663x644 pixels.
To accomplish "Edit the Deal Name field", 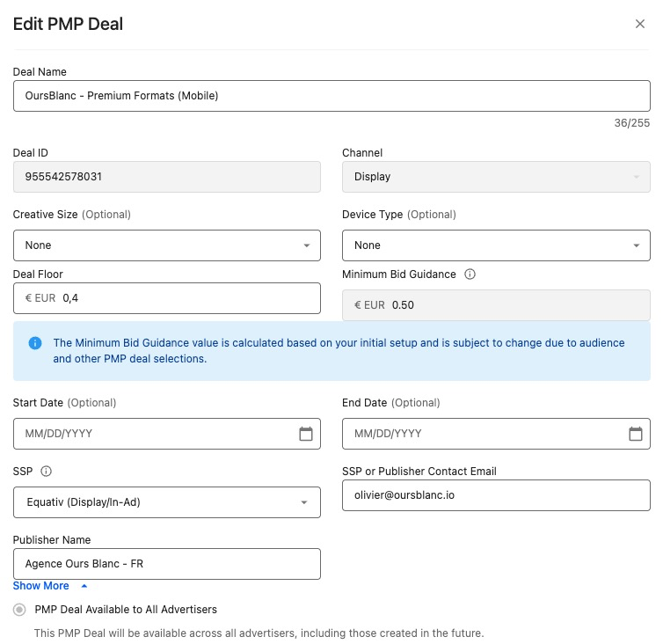I will (x=331, y=96).
